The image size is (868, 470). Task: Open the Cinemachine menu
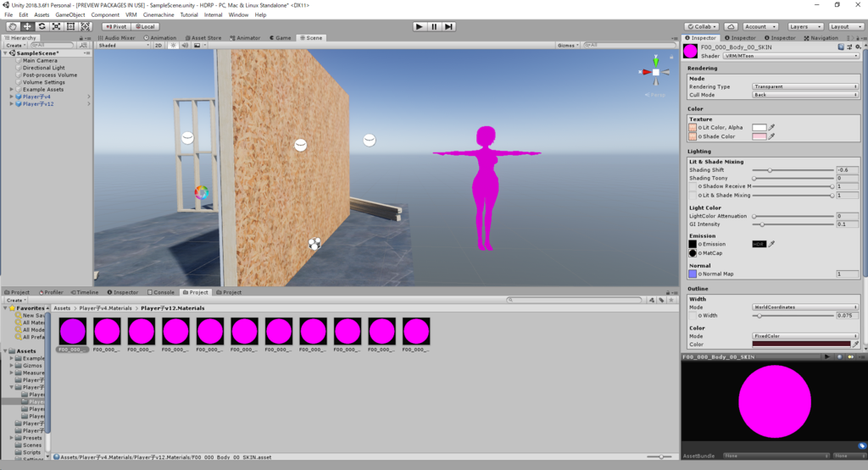pos(159,15)
